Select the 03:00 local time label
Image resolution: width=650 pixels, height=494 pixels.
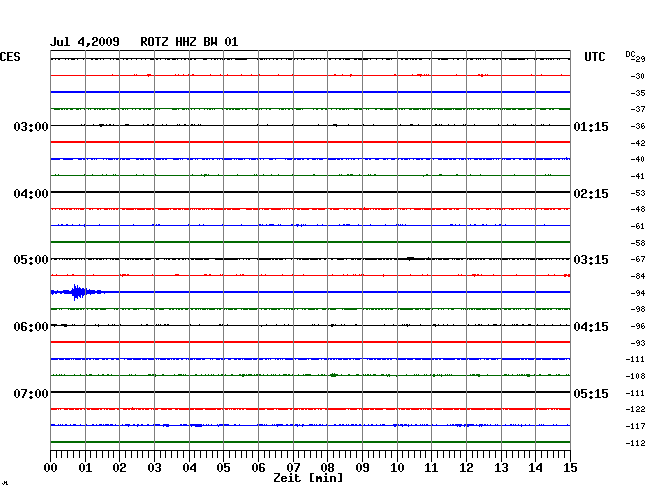(31, 126)
